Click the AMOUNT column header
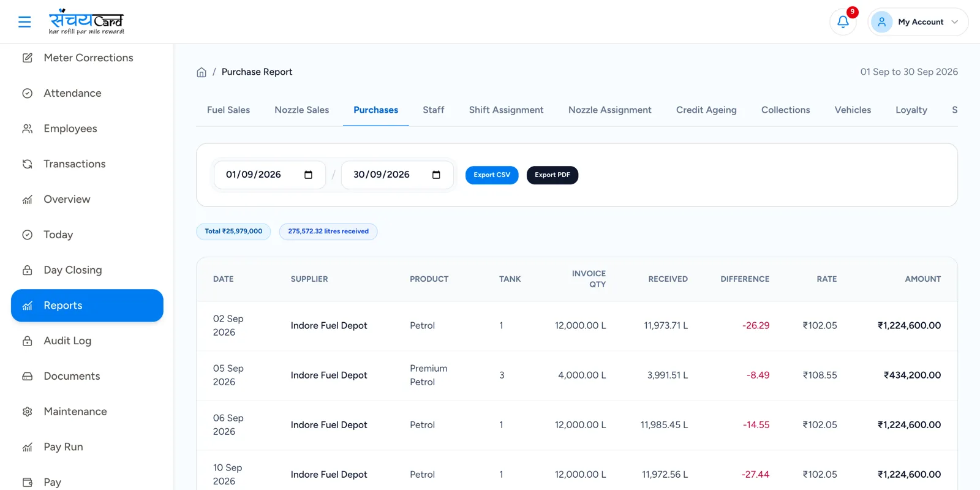The width and height of the screenshot is (980, 490). [922, 279]
